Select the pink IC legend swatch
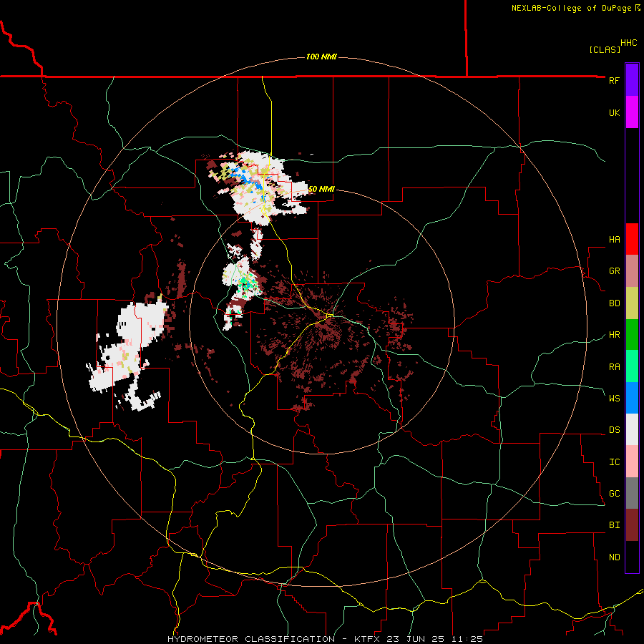Screen dimensions: 644x644 pyautogui.click(x=632, y=462)
